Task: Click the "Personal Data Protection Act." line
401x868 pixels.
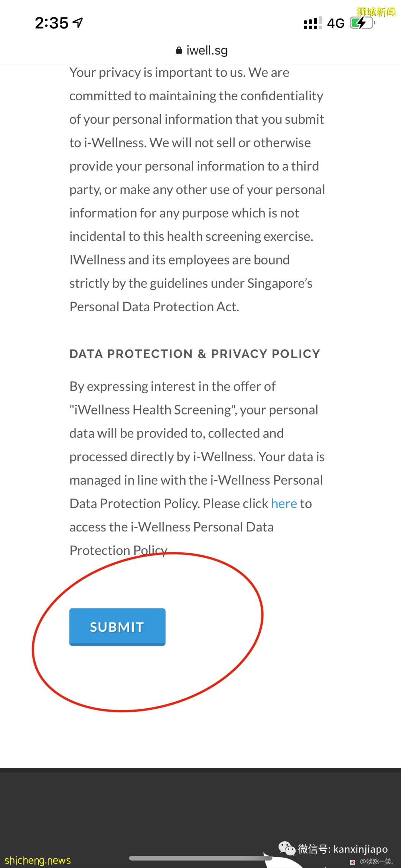Action: (x=154, y=307)
